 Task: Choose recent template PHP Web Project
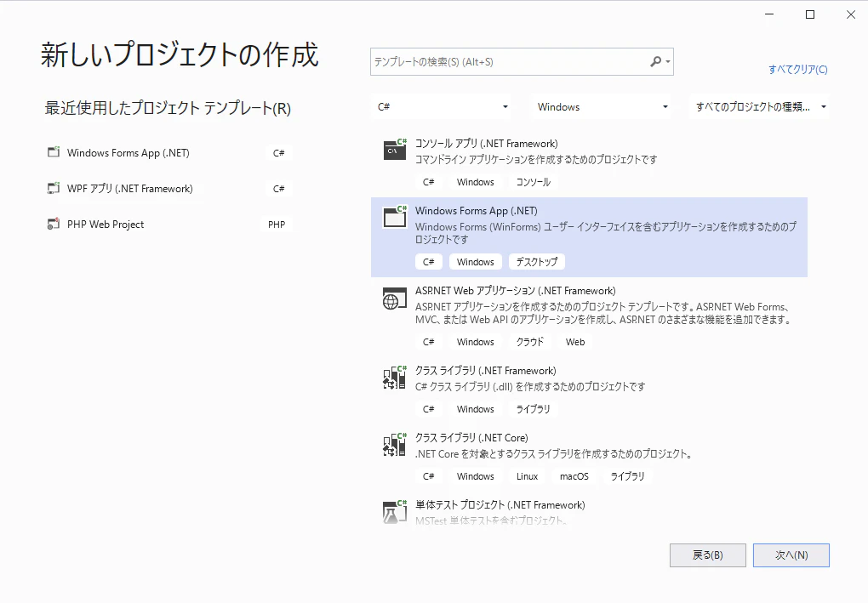pyautogui.click(x=169, y=224)
